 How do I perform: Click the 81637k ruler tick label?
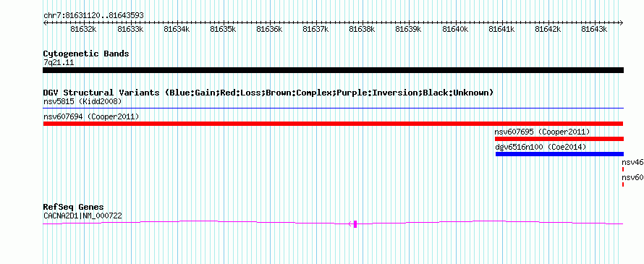pyautogui.click(x=315, y=29)
